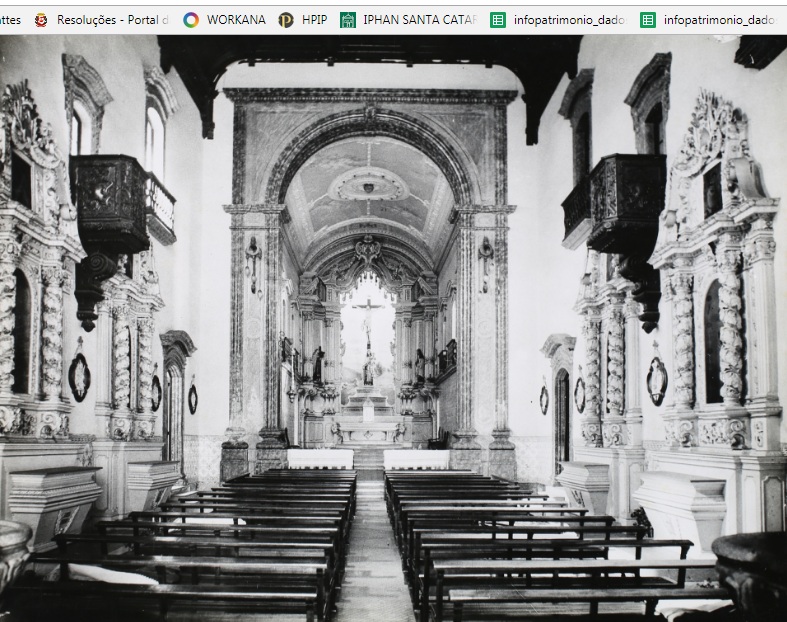Click the Resoluções bookmark favicon
Viewport: 787px width, 622px height.
click(x=41, y=19)
